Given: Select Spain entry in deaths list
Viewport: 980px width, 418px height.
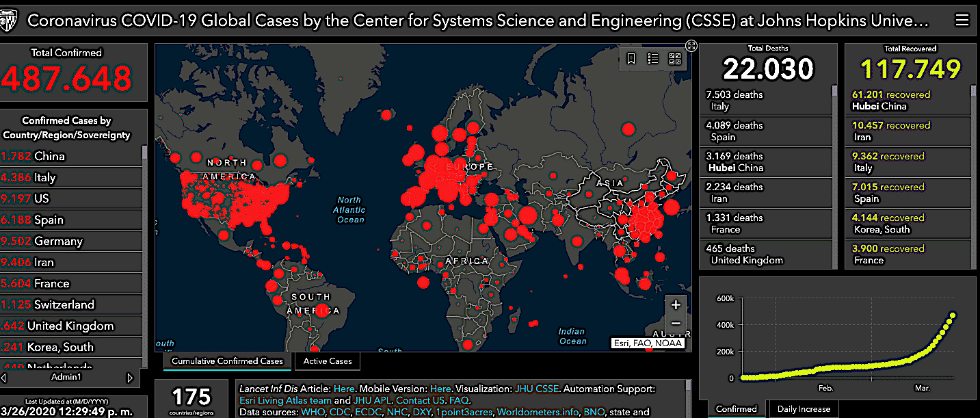Looking at the screenshot, I should (x=766, y=131).
